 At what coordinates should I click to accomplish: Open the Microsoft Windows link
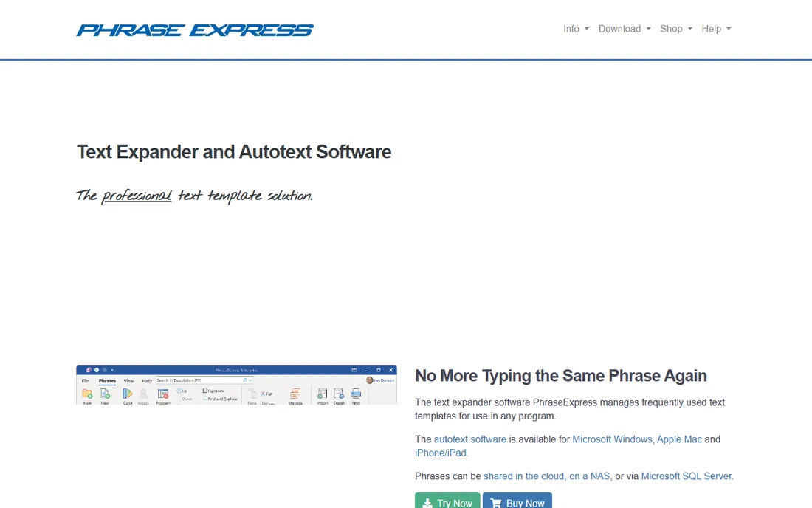612,439
